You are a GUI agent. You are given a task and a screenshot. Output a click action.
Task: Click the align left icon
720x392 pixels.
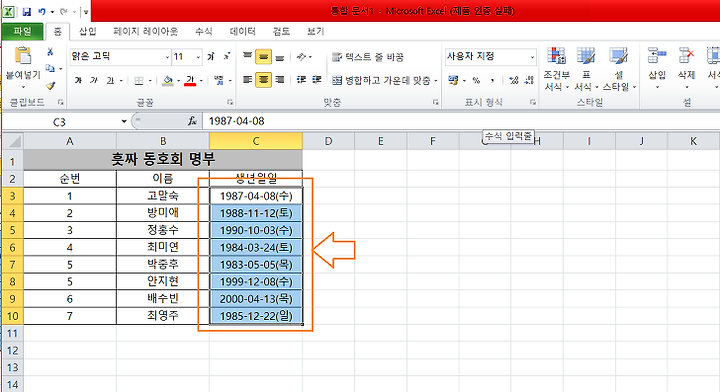point(248,80)
